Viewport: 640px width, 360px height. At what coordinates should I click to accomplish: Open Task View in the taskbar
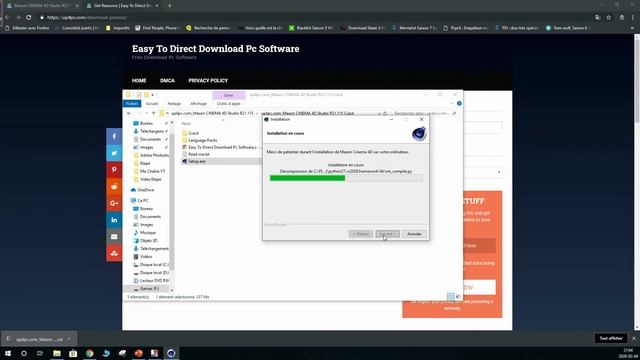40,353
